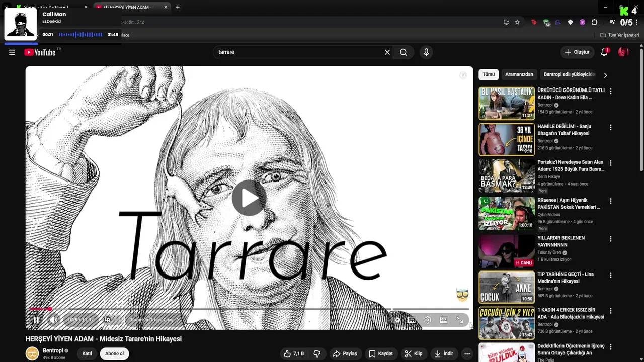644x362 pixels.
Task: Download the video with İndir button
Action: (443, 353)
